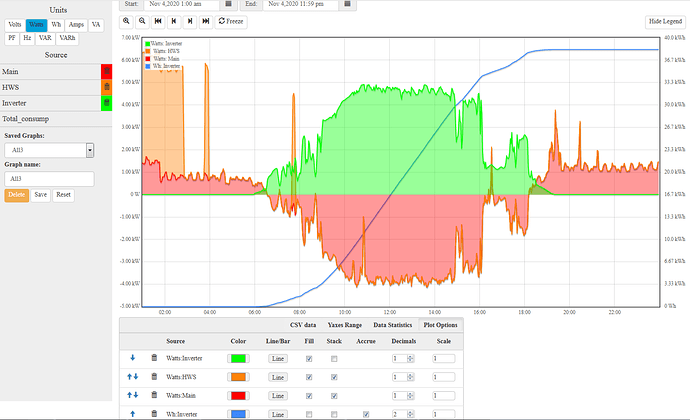Select the Volts unit

[15, 25]
